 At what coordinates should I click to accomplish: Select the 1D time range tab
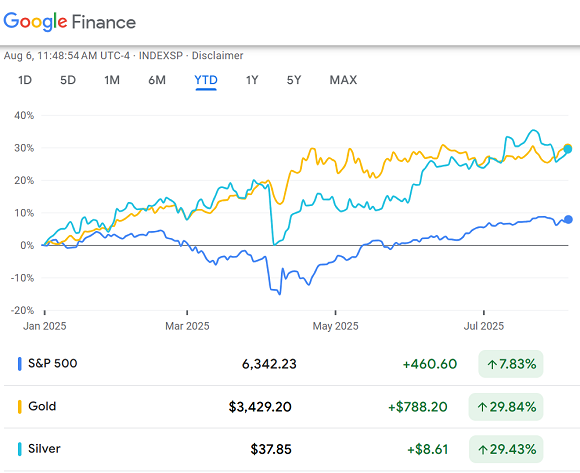(25, 80)
